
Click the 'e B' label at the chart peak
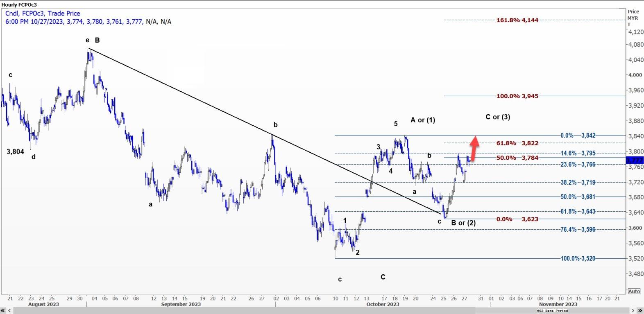[x=93, y=40]
